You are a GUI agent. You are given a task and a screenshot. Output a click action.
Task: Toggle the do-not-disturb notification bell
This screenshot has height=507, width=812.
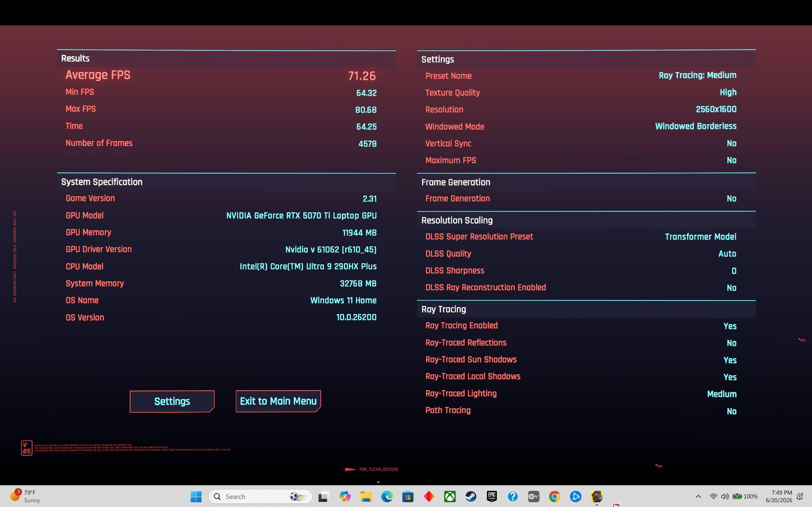point(800,497)
